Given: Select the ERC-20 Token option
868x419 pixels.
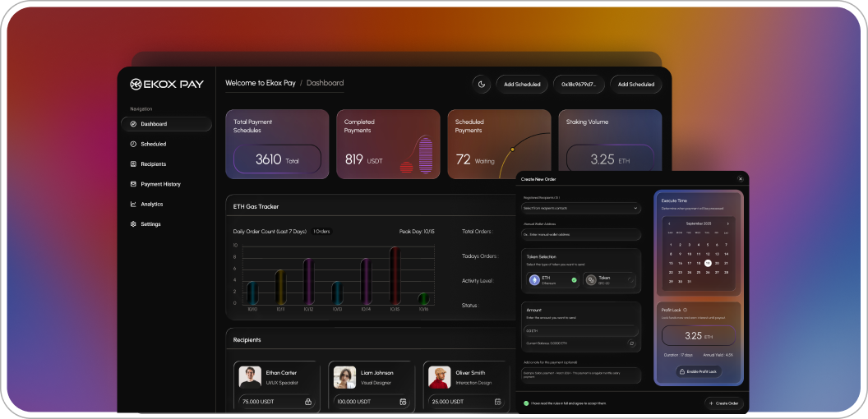Looking at the screenshot, I should pyautogui.click(x=610, y=280).
